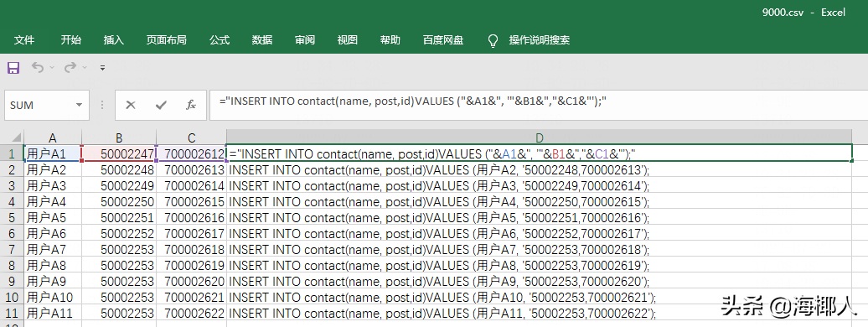This screenshot has height=327, width=868.
Task: Switch to the 页面布局 ribbon tab
Action: (166, 40)
